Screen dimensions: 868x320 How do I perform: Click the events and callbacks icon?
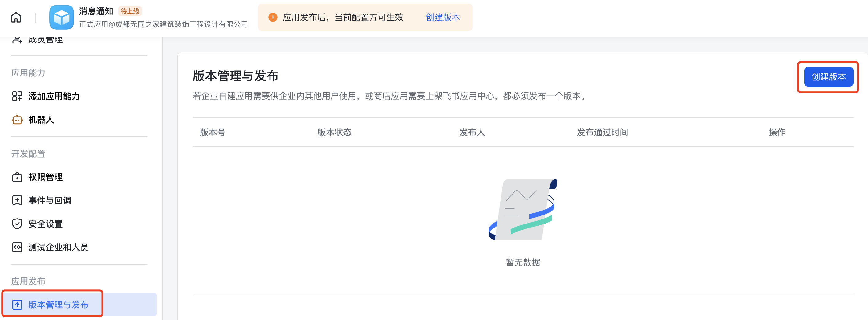point(17,200)
